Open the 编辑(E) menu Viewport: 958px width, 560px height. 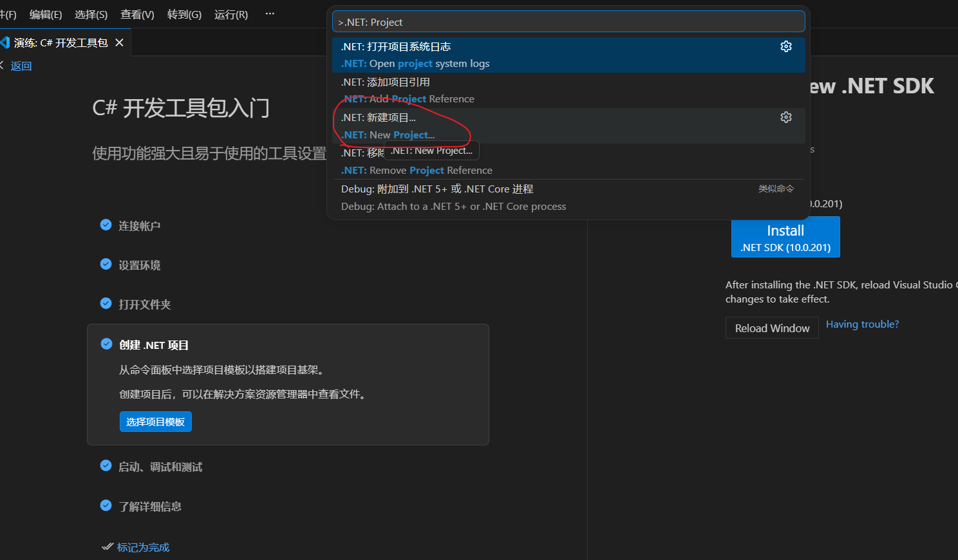tap(46, 14)
